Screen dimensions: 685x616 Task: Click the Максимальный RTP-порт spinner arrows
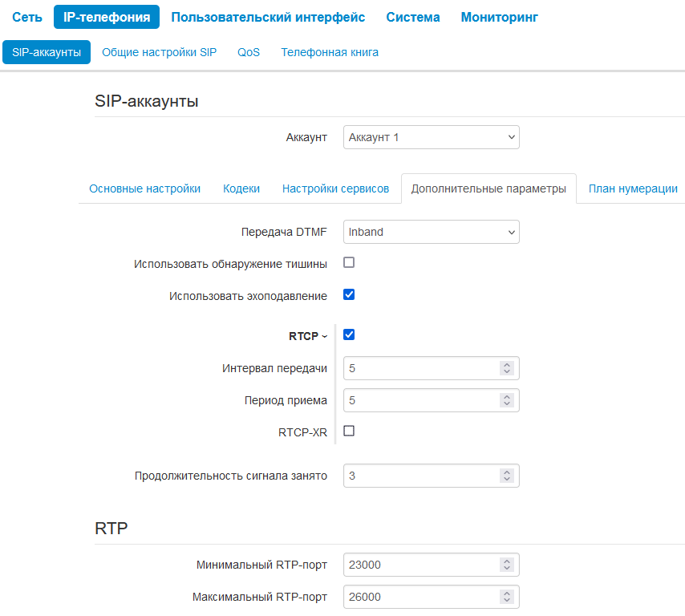pos(506,597)
